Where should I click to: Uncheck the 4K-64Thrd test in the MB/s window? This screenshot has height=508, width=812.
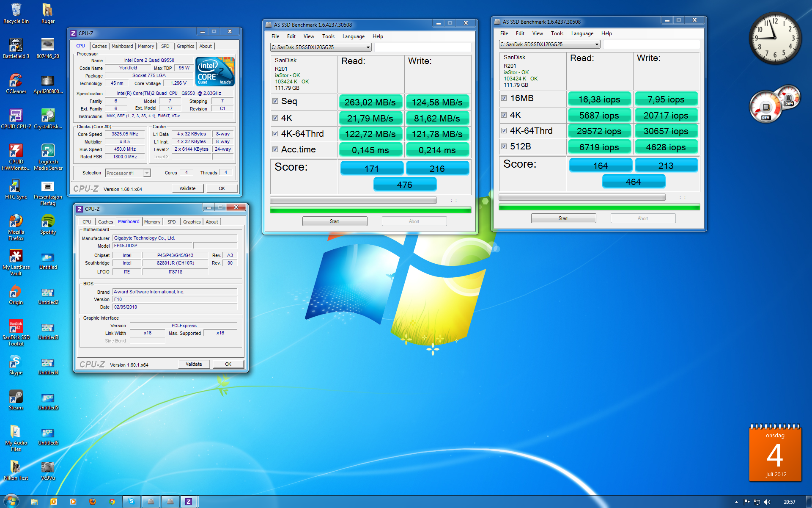point(275,134)
